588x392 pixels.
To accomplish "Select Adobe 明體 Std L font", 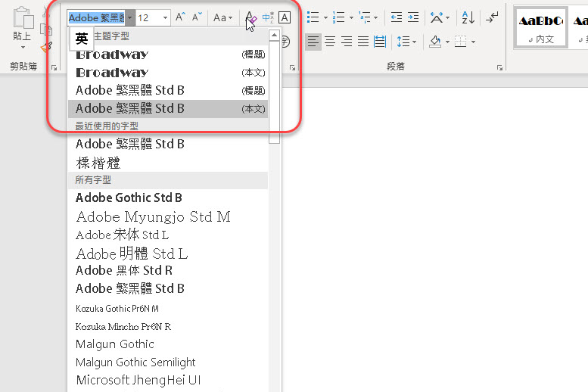I will point(168,254).
